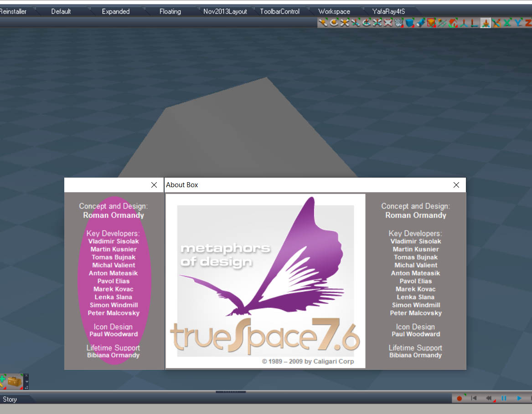Switch to the Reinstaller tab

point(14,11)
